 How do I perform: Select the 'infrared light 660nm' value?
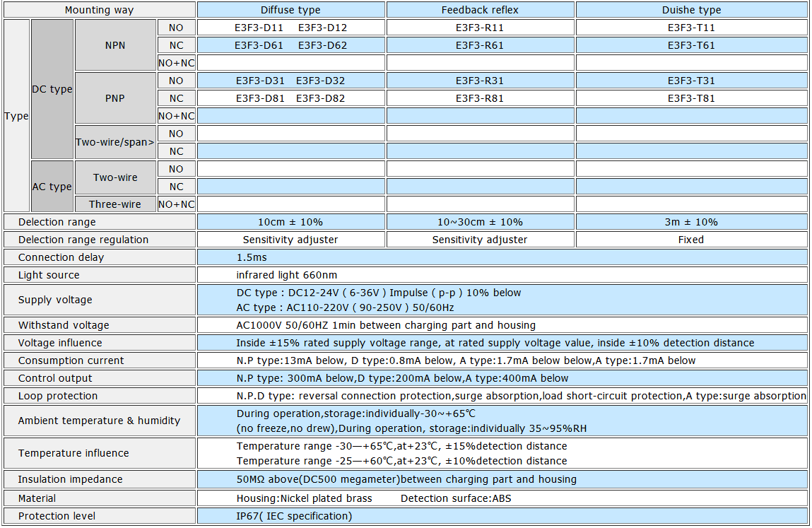[x=287, y=275]
